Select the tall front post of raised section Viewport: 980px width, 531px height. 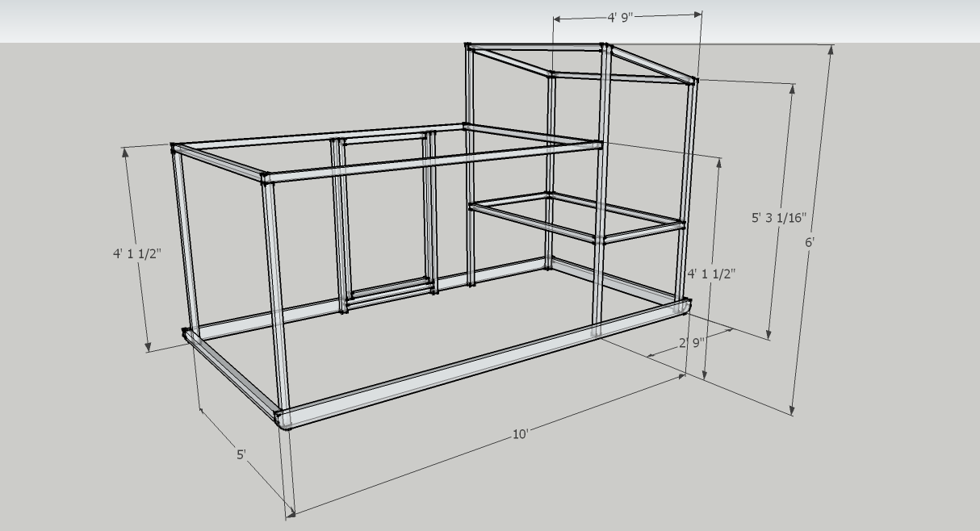pyautogui.click(x=601, y=186)
